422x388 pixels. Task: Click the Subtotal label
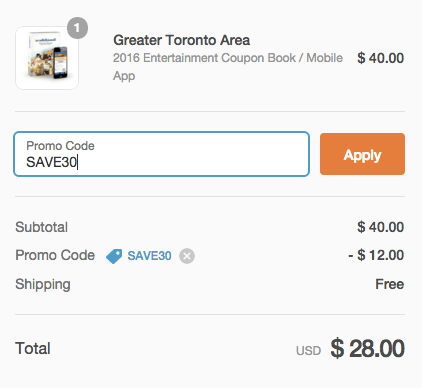coord(42,227)
